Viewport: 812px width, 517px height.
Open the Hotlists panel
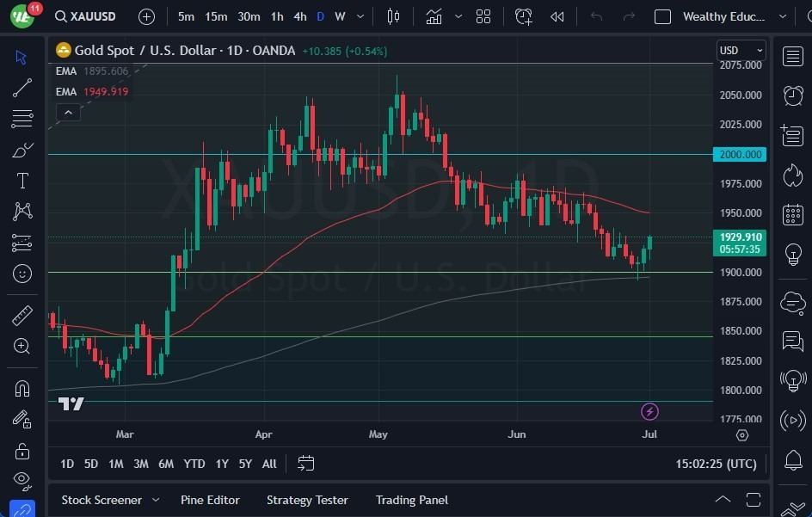pyautogui.click(x=791, y=175)
